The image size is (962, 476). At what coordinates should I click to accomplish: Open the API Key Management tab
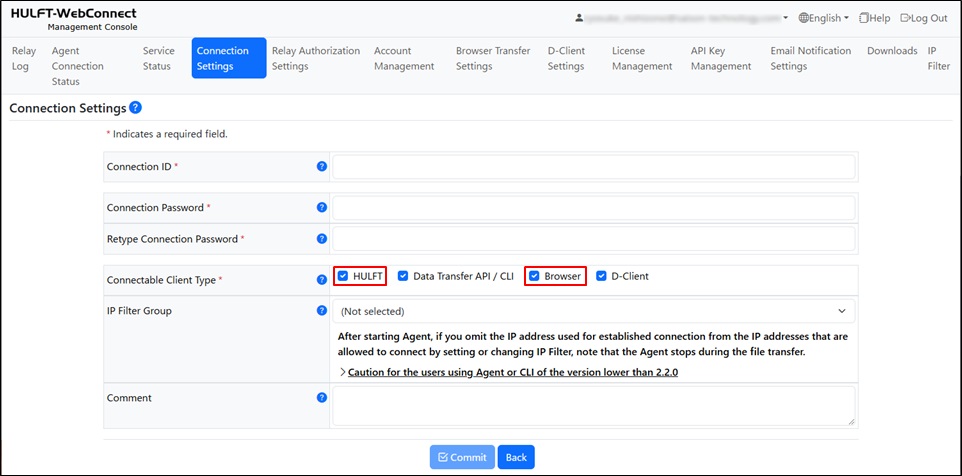coord(721,58)
